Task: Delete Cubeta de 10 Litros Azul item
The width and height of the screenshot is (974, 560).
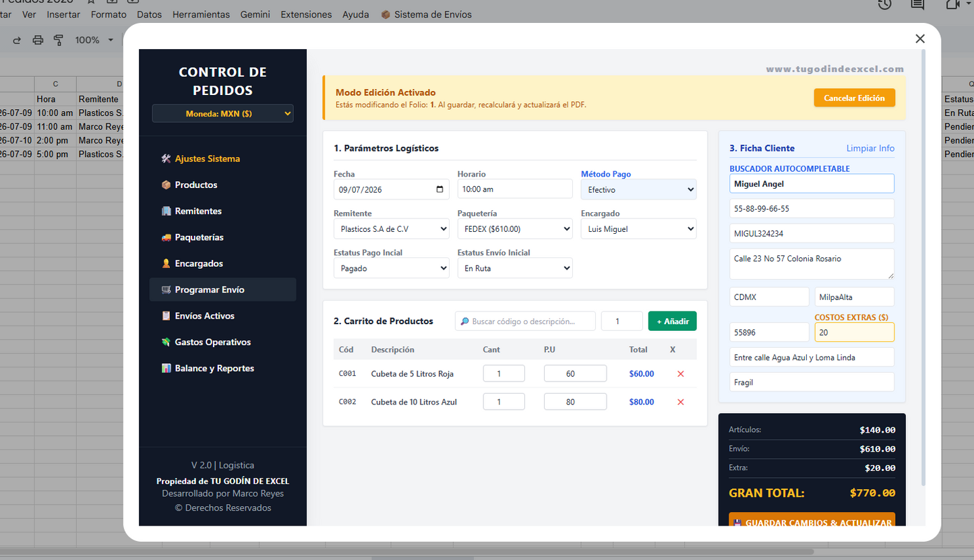Action: [x=680, y=402]
